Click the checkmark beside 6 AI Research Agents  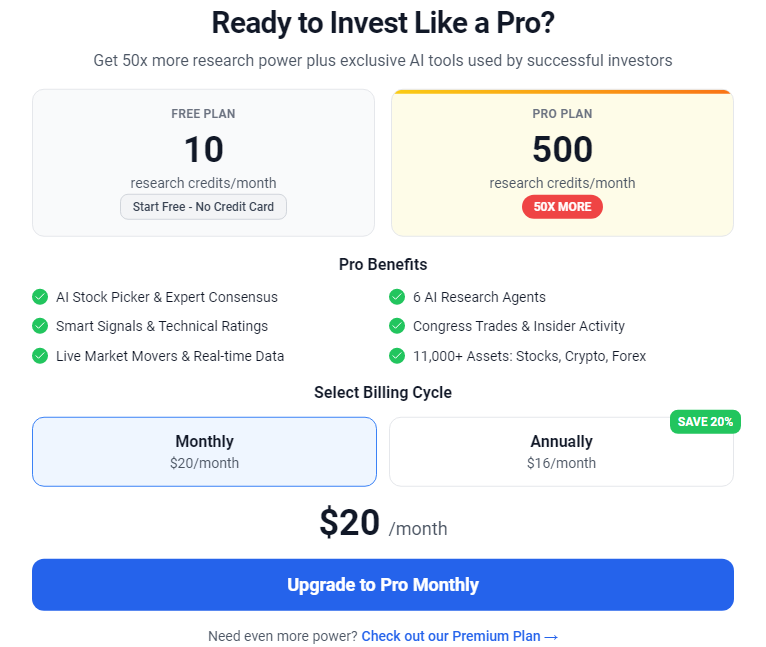(397, 297)
